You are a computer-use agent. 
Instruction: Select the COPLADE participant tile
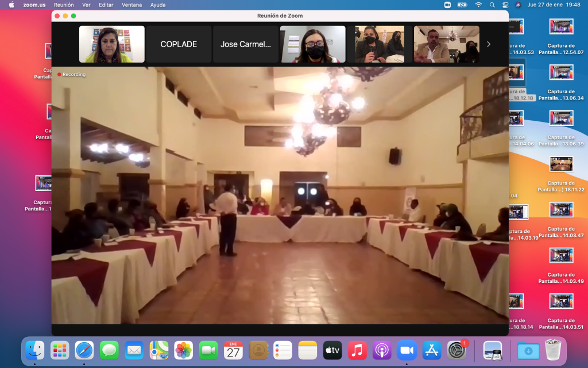tap(179, 44)
